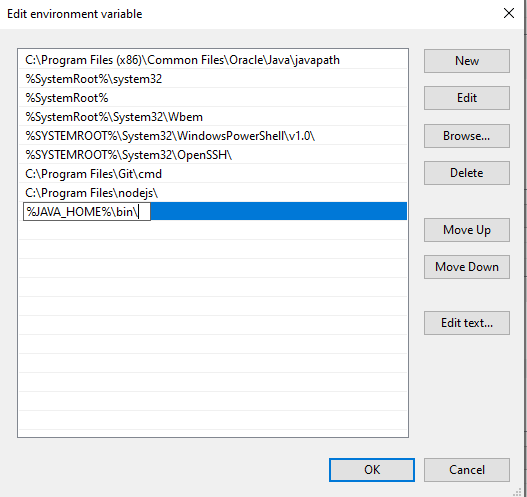Click the Edit button
Viewport: 527px width, 497px height.
[x=467, y=98]
